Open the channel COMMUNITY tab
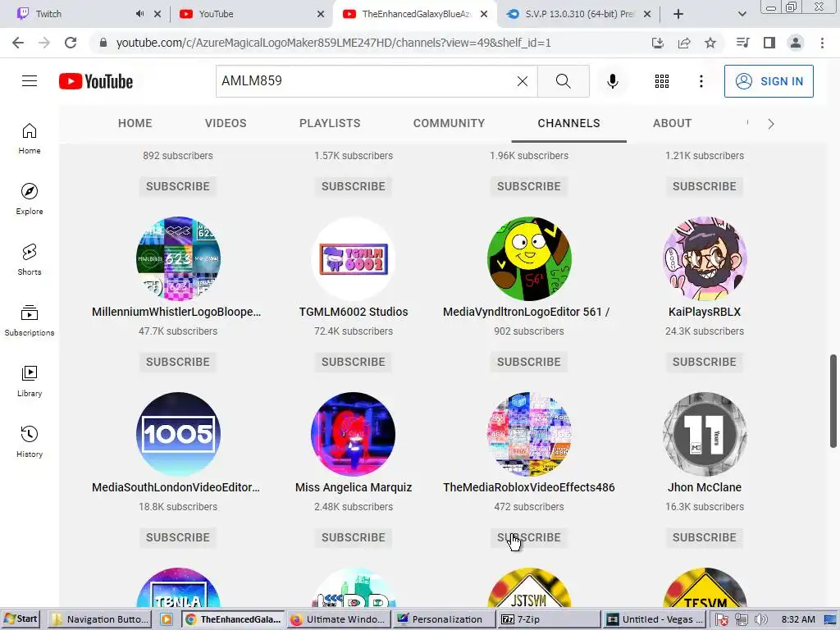The height and width of the screenshot is (630, 840). (449, 123)
